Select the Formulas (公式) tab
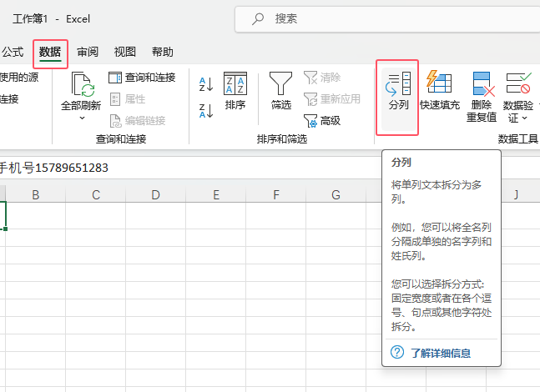Screen dimensions: 540x392 13,52
